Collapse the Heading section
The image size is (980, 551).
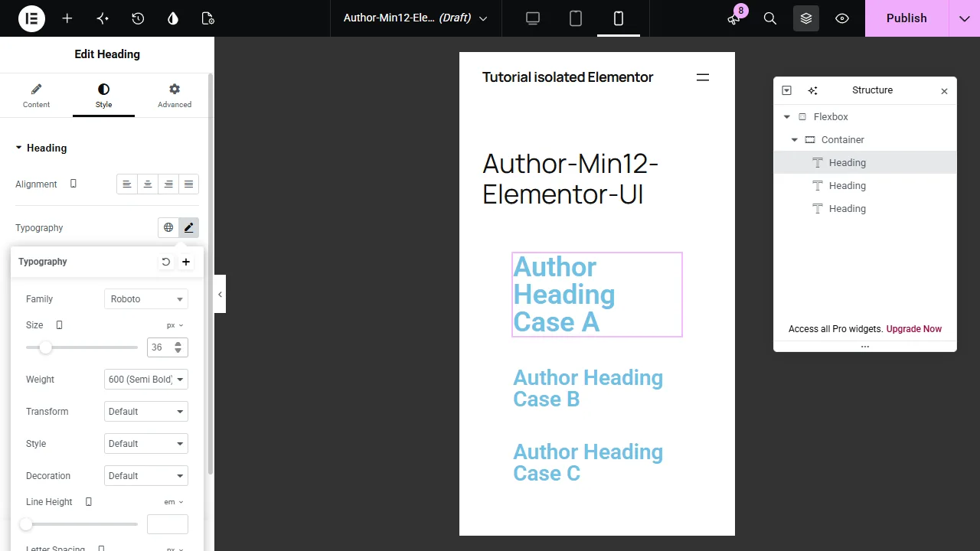point(41,148)
